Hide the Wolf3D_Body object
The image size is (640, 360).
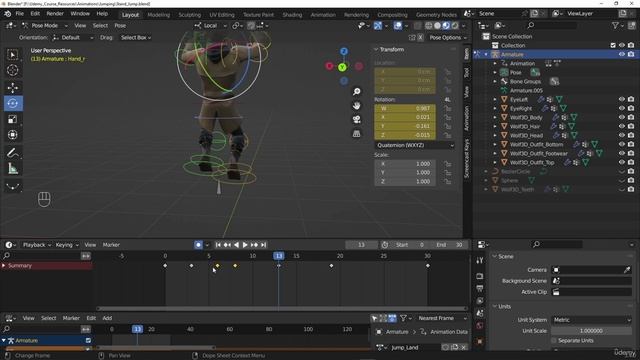622,117
